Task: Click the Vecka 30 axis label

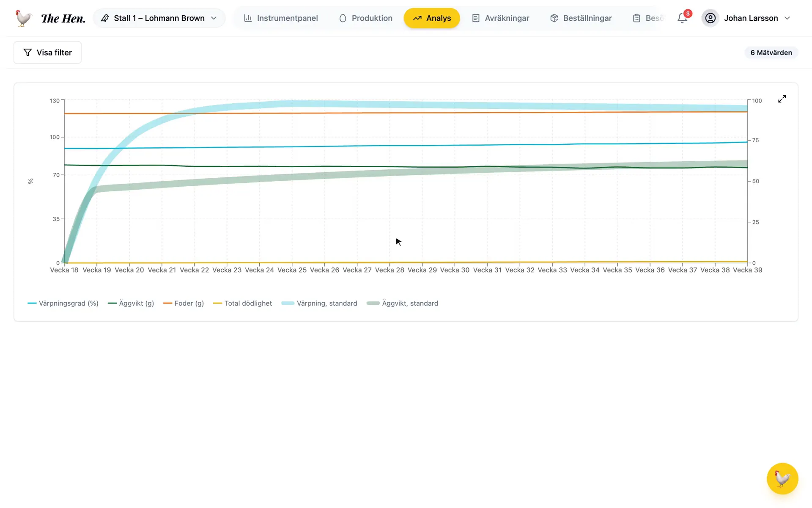Action: point(455,270)
